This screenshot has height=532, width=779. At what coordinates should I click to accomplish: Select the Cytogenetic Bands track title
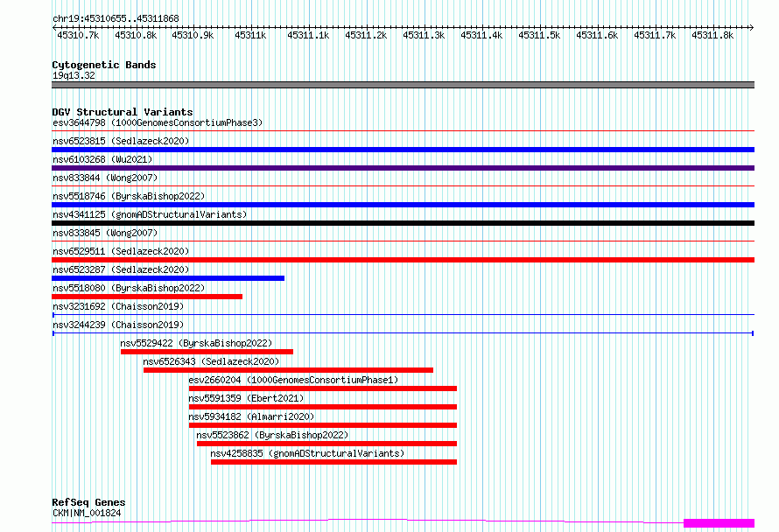pyautogui.click(x=104, y=65)
